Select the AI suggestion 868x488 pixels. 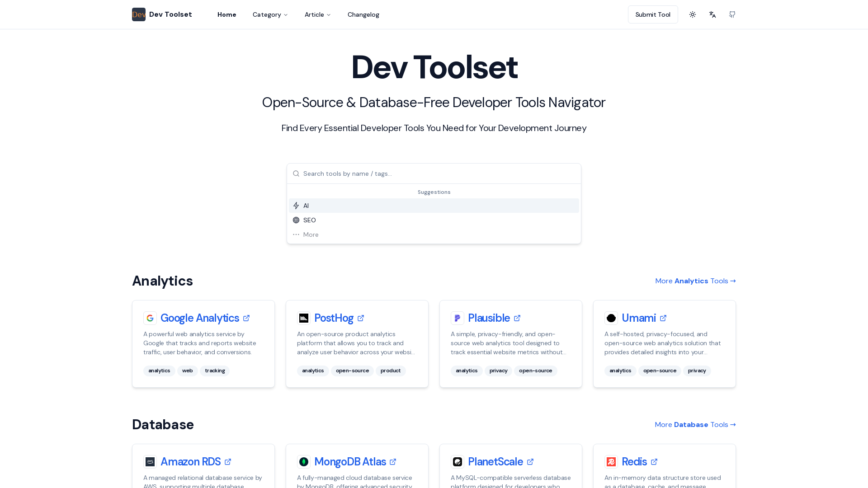pyautogui.click(x=434, y=206)
